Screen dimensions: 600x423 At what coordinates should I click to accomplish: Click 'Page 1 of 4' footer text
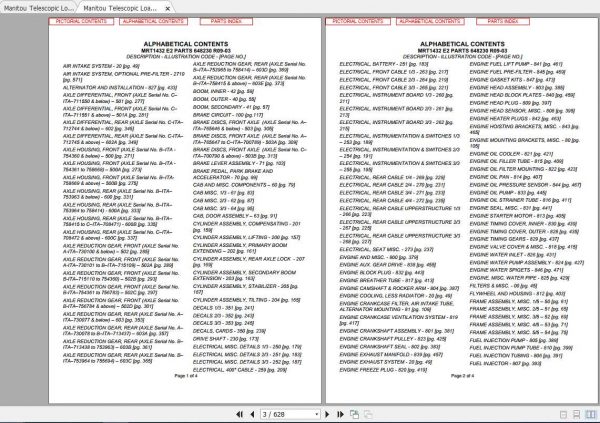186,376
